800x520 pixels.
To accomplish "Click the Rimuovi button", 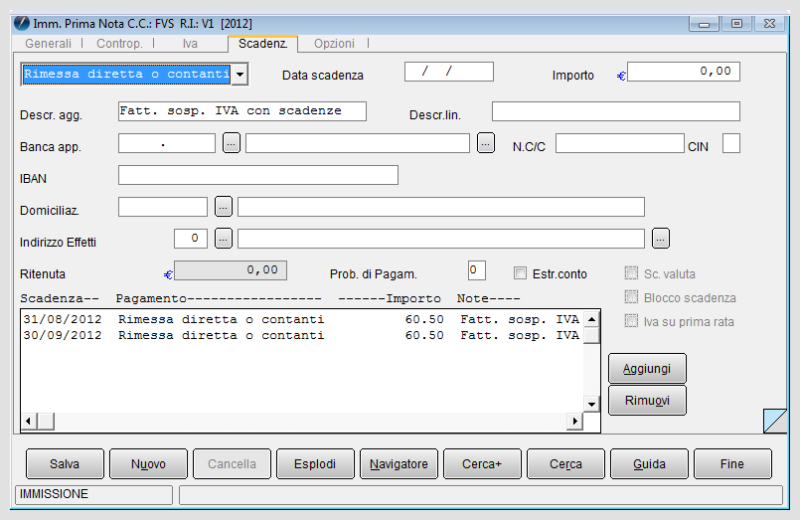I will pyautogui.click(x=647, y=401).
